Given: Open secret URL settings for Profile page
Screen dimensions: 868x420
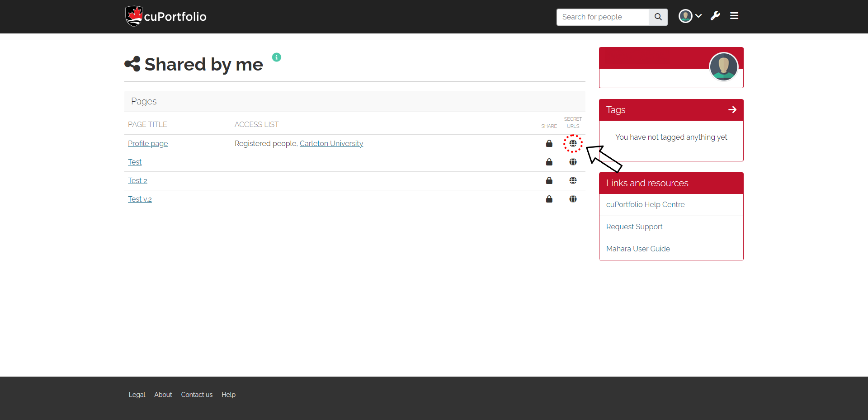Looking at the screenshot, I should 573,143.
